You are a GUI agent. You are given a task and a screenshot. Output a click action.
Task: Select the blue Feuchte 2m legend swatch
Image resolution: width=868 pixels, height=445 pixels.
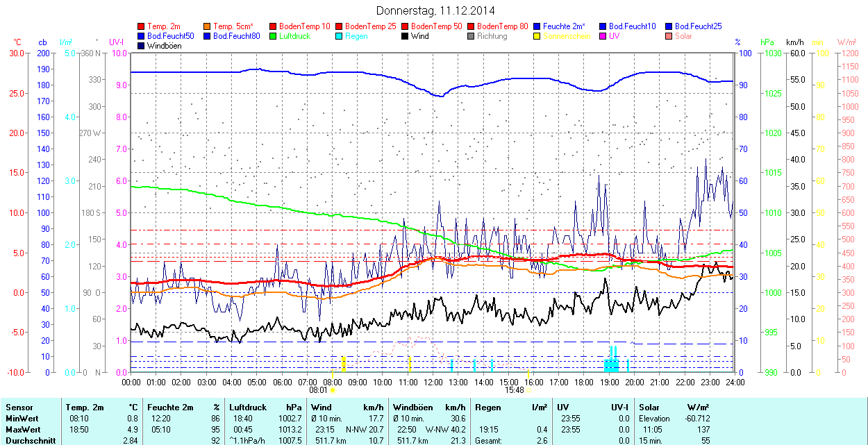coord(537,26)
